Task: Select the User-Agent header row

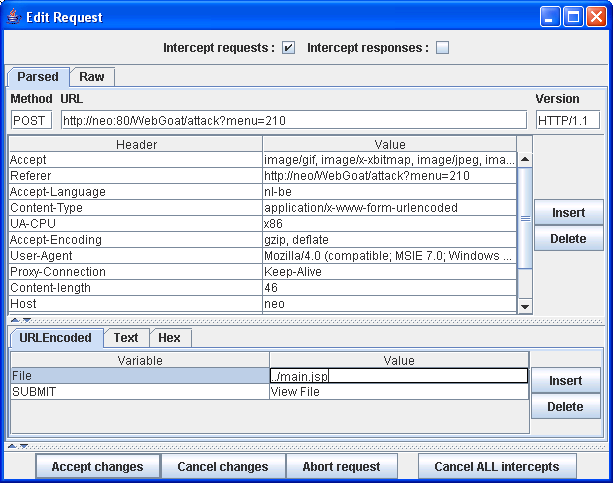Action: click(x=134, y=256)
